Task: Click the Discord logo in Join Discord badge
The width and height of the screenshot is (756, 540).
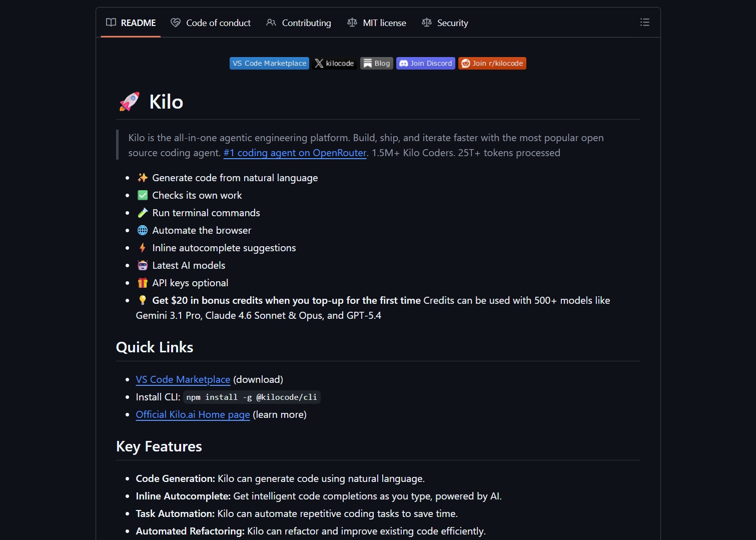Action: (x=403, y=64)
